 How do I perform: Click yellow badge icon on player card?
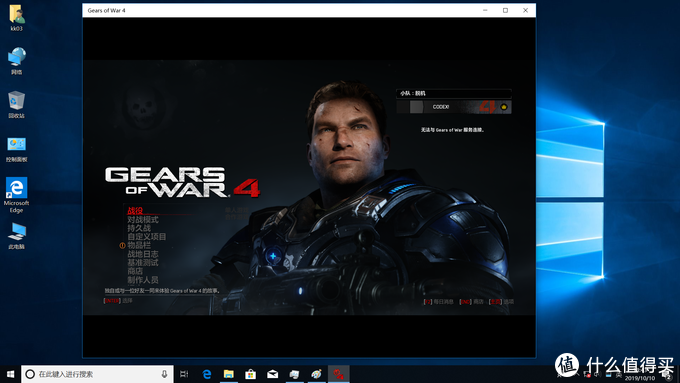click(x=504, y=107)
